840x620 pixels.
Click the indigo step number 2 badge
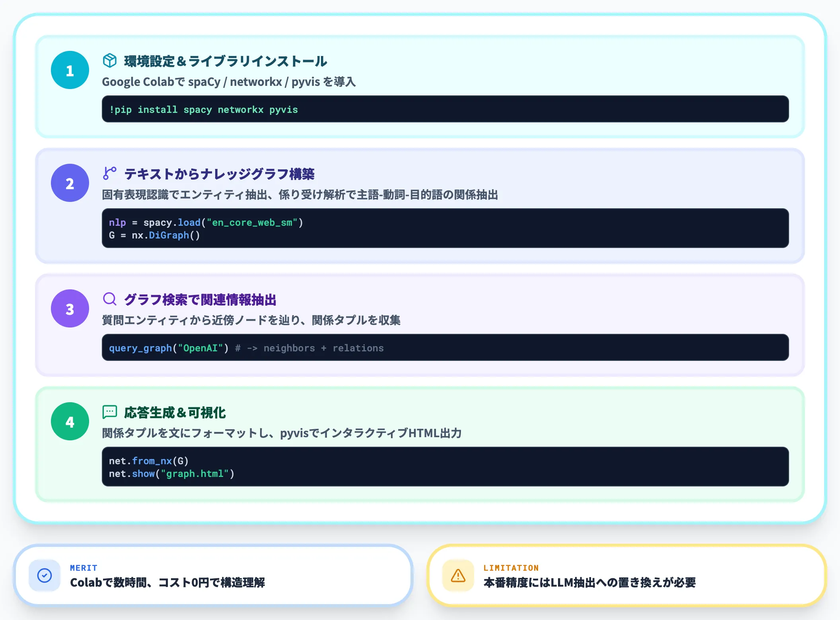pos(70,183)
